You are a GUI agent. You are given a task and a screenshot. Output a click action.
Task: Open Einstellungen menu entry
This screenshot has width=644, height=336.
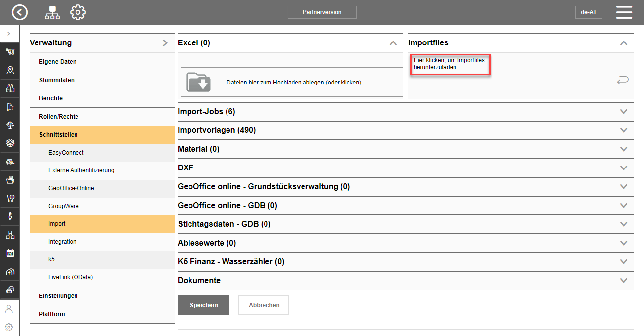102,296
